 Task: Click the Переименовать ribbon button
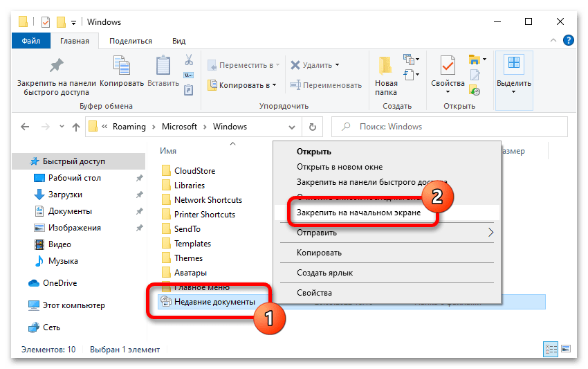325,85
